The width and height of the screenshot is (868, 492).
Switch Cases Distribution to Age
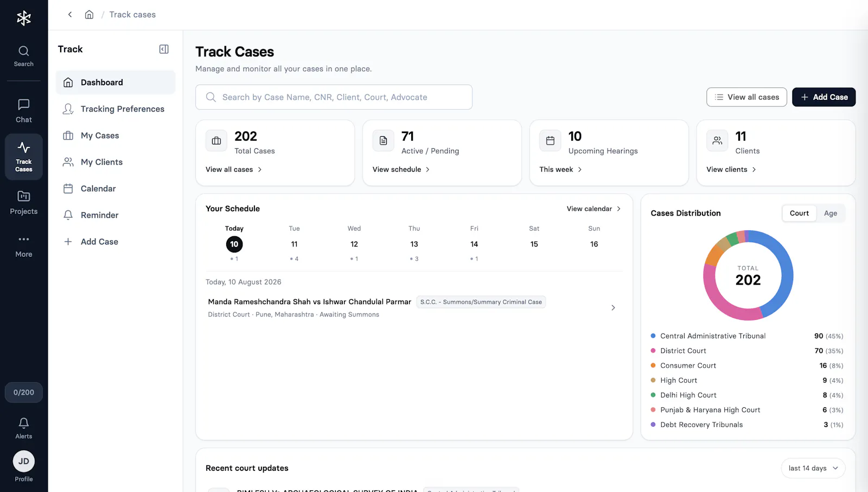pyautogui.click(x=830, y=213)
